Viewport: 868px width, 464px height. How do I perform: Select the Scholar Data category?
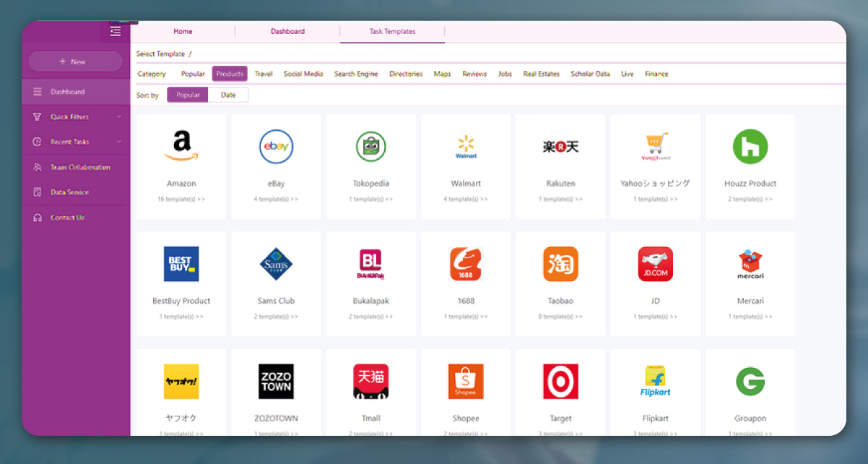(590, 74)
